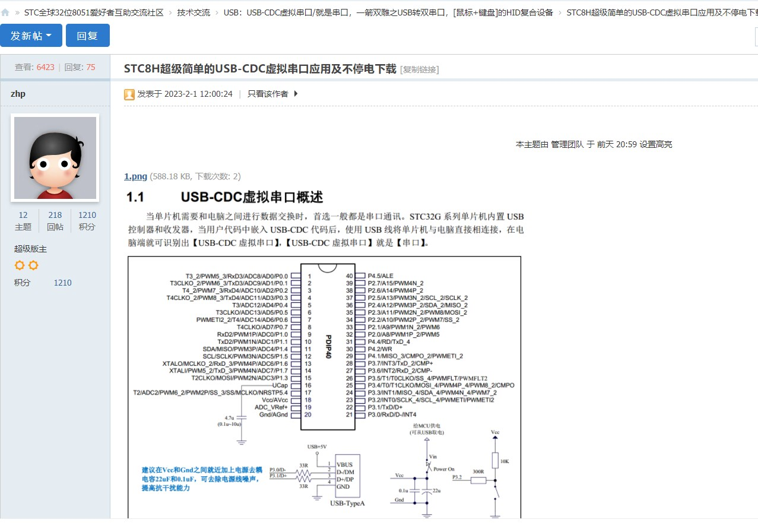
Task: Click the 积分 1210 value under rank icons
Action: click(x=62, y=283)
